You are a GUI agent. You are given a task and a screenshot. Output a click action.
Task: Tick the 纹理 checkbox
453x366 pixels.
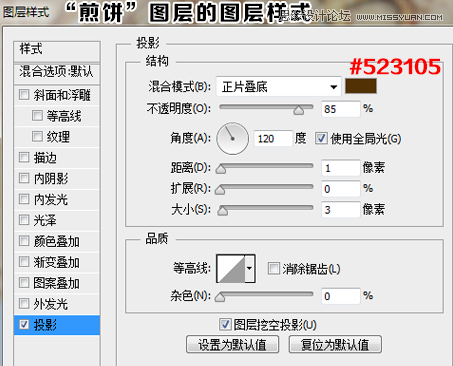37,136
